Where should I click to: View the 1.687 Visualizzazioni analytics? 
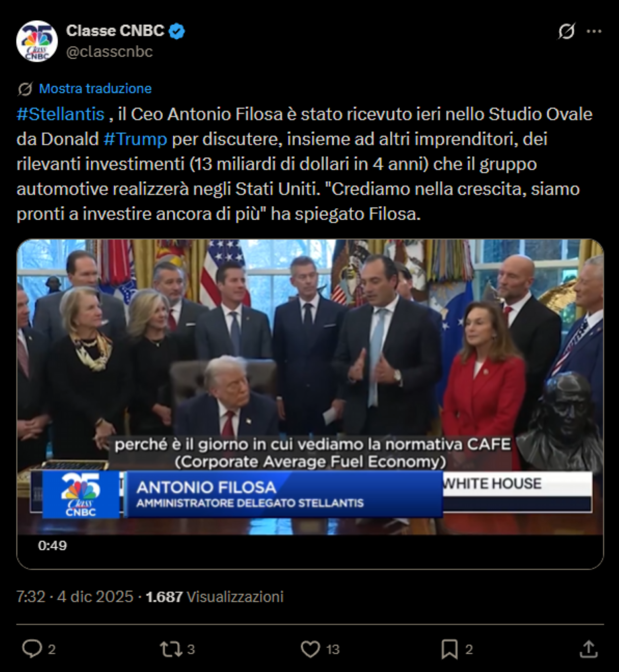click(215, 597)
